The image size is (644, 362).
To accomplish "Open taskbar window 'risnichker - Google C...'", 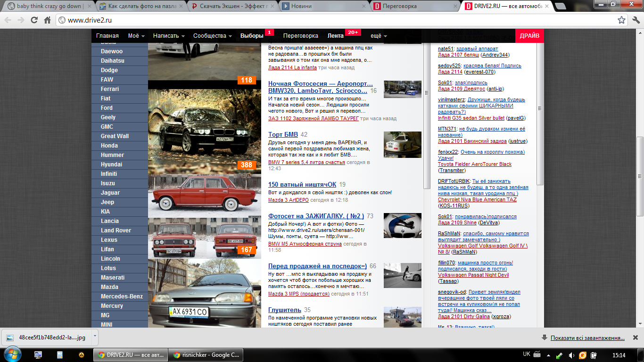I will pos(206,355).
